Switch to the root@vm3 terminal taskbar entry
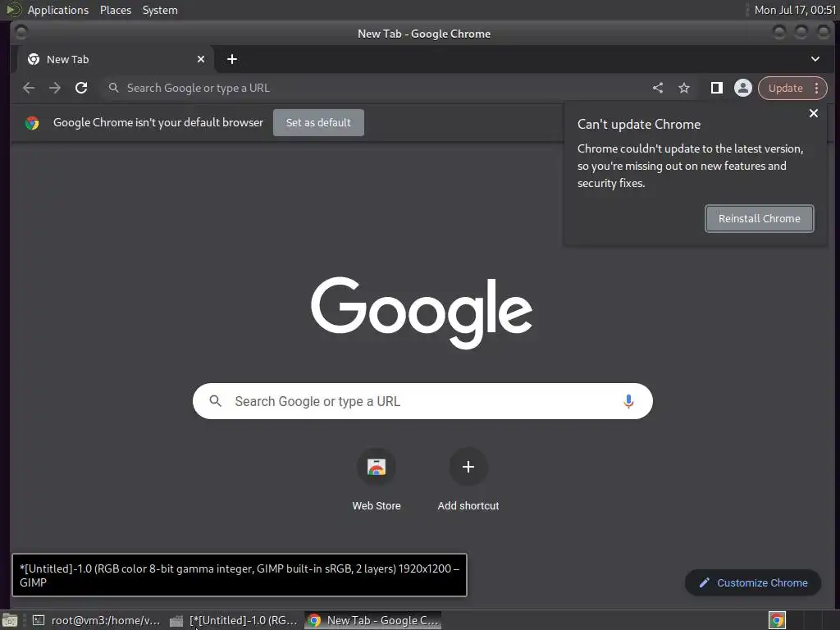 pos(97,620)
